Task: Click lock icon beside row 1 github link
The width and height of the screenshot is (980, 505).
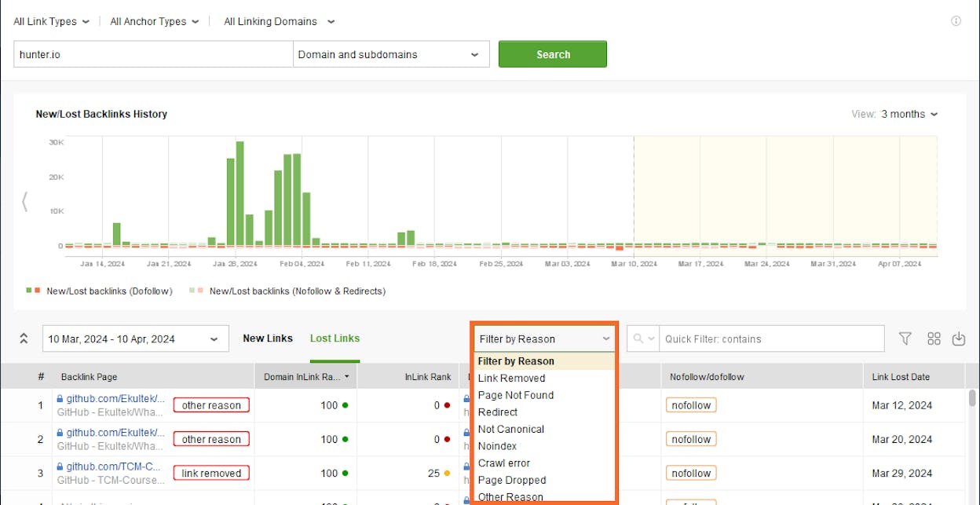Action: tap(60, 399)
